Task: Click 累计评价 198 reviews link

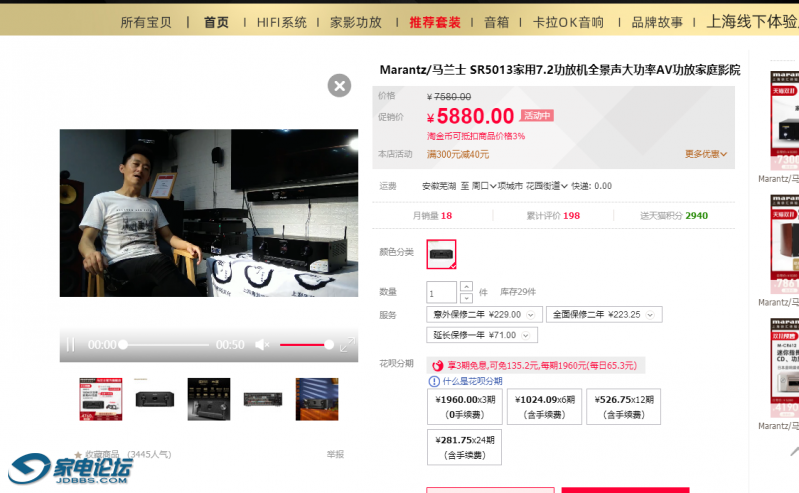Action: tap(553, 216)
